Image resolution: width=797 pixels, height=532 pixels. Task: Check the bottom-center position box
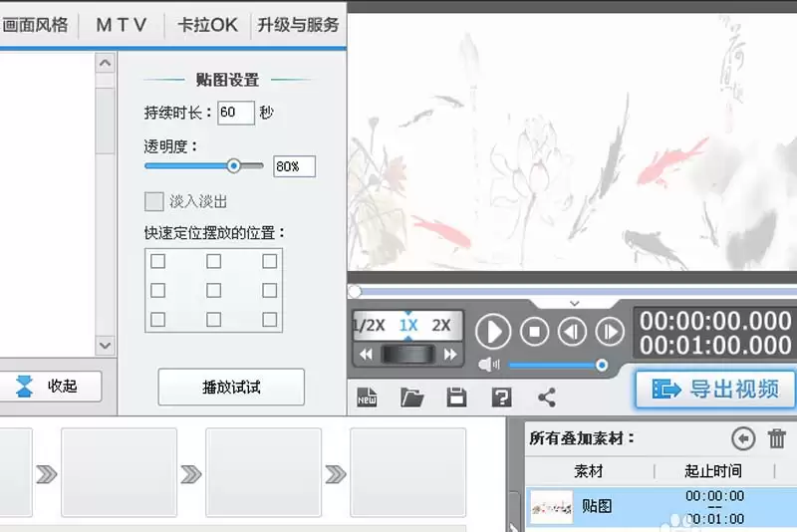click(x=213, y=319)
